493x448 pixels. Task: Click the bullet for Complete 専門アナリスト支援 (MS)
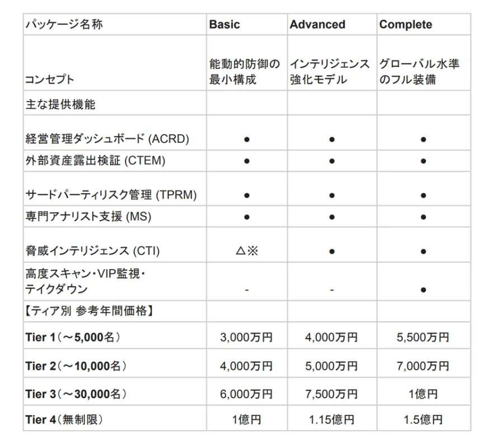(x=424, y=217)
